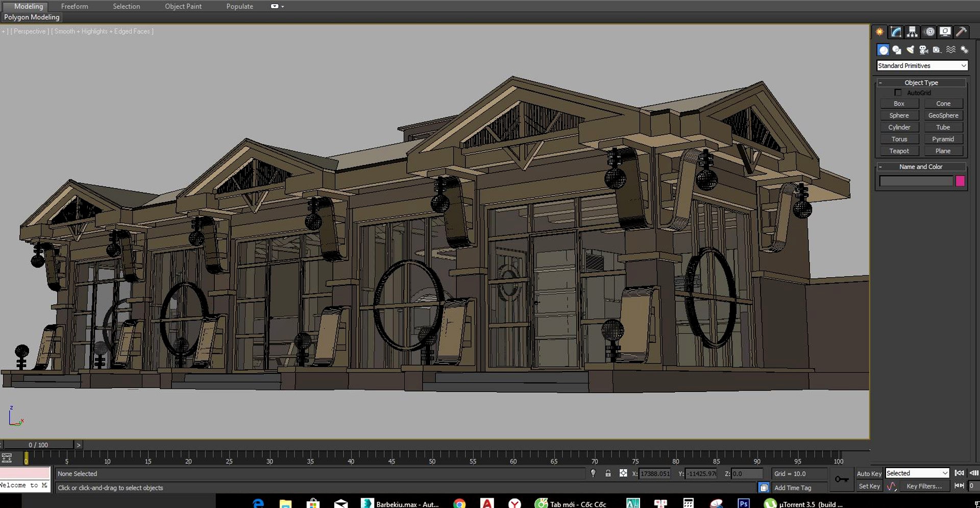Switch to the Object Paint ribbon tab
980x508 pixels.
tap(183, 6)
